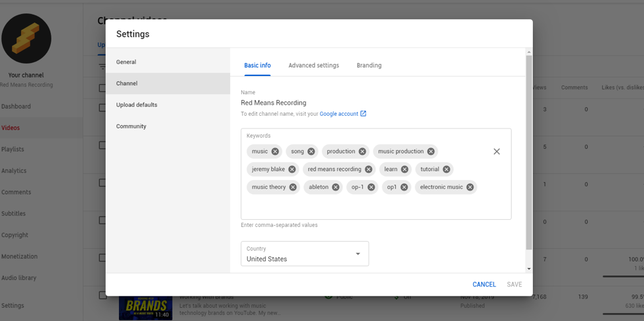The width and height of the screenshot is (644, 321).
Task: Click scrollbar down arrow in dialog
Action: pyautogui.click(x=529, y=269)
